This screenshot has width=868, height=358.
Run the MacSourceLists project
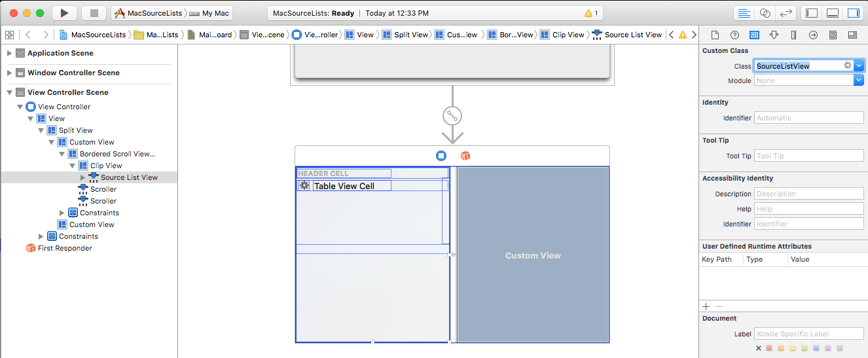(x=63, y=13)
